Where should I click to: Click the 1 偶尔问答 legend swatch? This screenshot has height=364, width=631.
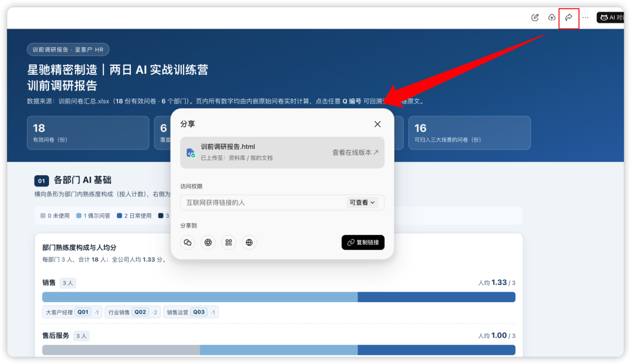79,216
